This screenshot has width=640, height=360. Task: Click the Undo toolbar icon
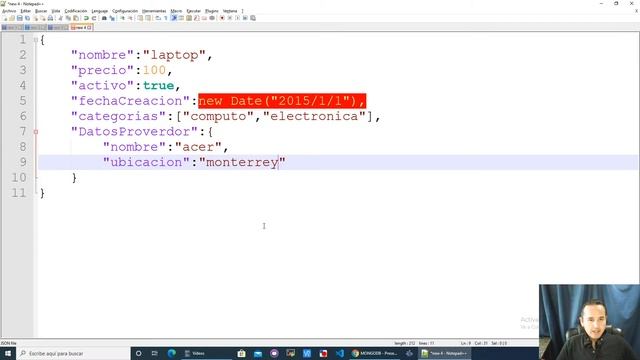86,18
